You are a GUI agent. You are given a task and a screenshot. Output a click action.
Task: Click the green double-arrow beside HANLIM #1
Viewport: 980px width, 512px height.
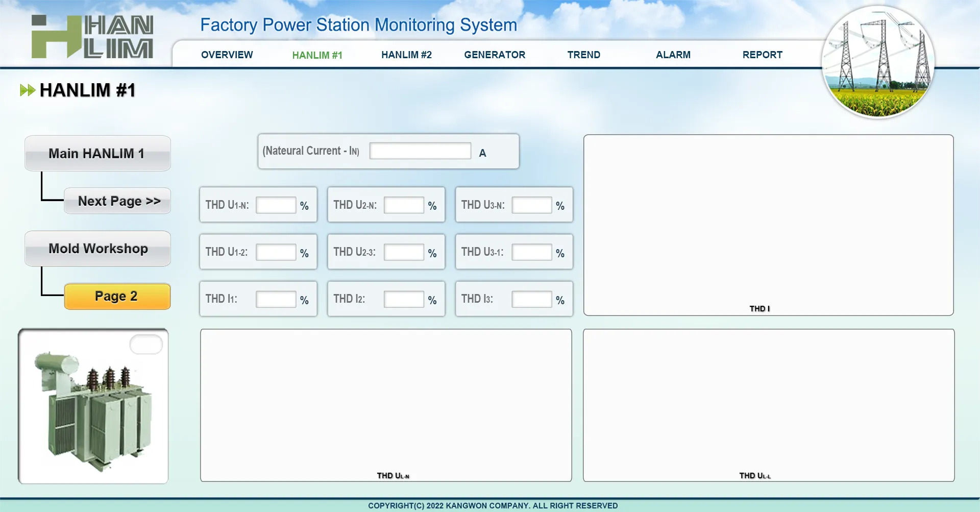[x=28, y=90]
